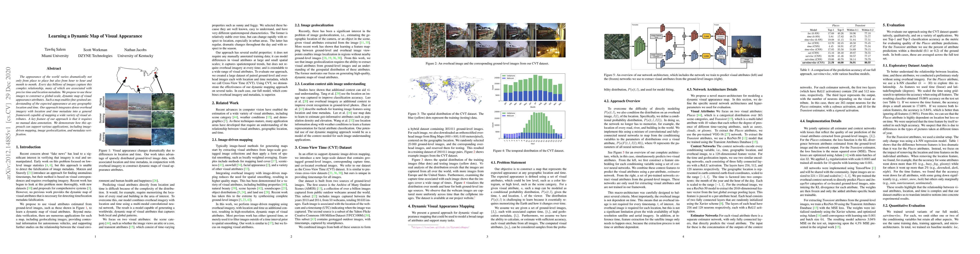Click the overhead satellite image in Figure 2
This screenshot has height=254, width=980.
tap(428, 40)
